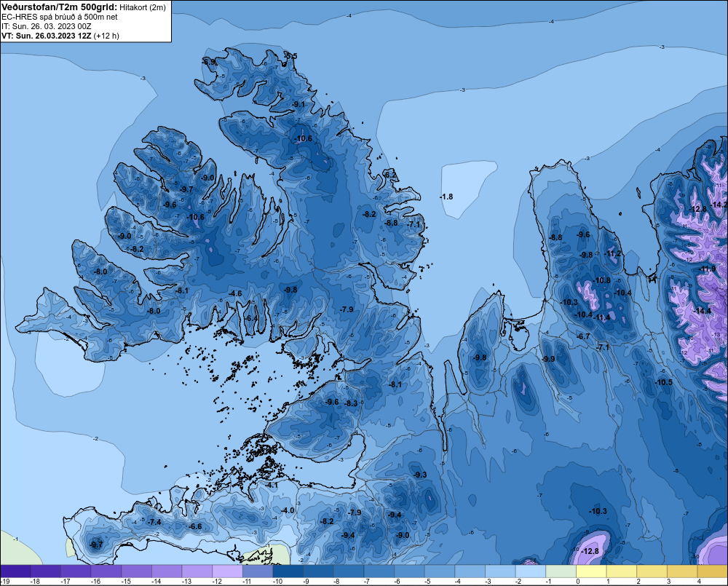Click the -4.0 temperature label
The height and width of the screenshot is (586, 728).
pyautogui.click(x=288, y=510)
